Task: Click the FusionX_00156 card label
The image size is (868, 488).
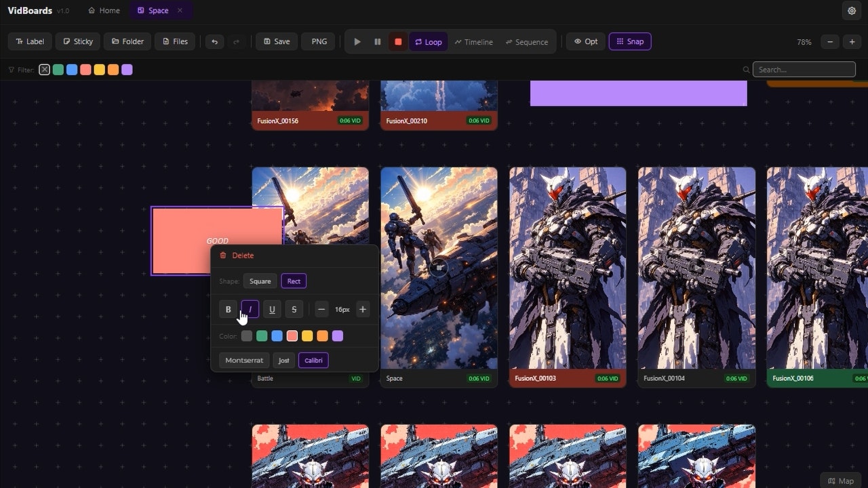Action: point(278,121)
